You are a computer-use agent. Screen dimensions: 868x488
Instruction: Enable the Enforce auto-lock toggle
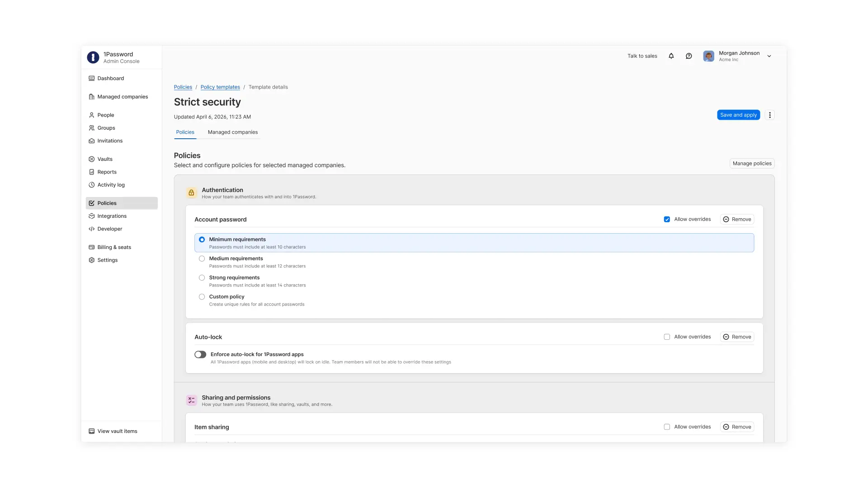pyautogui.click(x=200, y=355)
